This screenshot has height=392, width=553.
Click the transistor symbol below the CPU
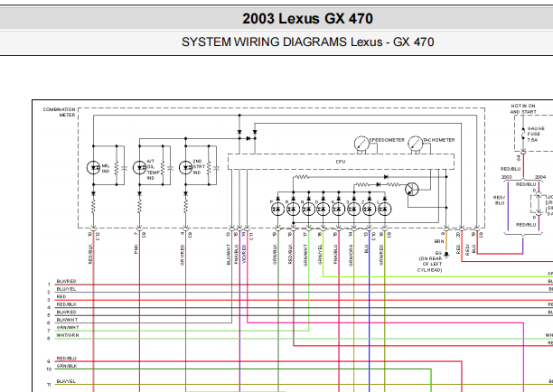click(411, 190)
